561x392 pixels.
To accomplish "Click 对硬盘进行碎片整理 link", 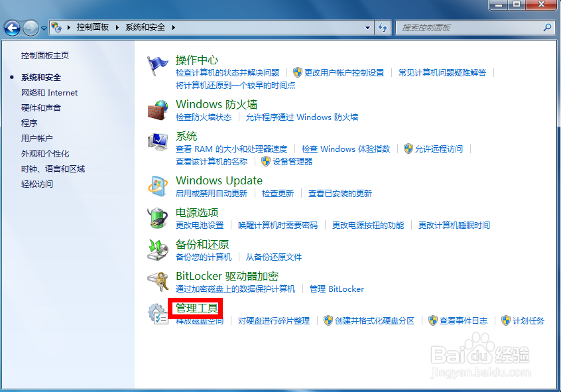I will click(274, 321).
